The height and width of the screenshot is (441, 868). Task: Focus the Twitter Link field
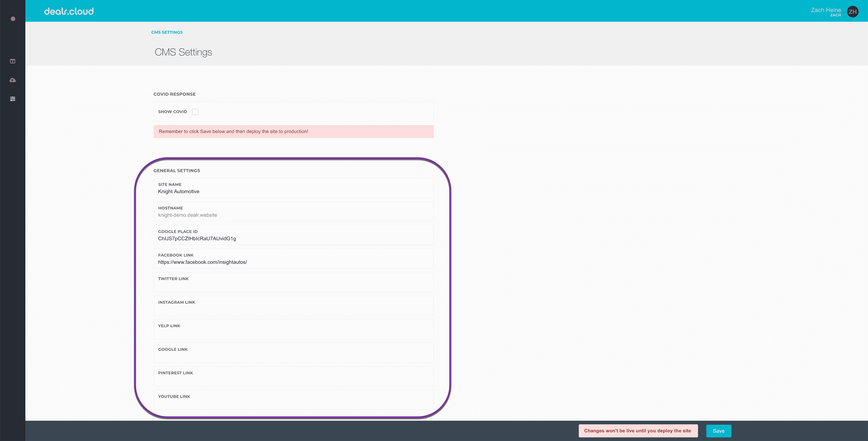(x=293, y=285)
